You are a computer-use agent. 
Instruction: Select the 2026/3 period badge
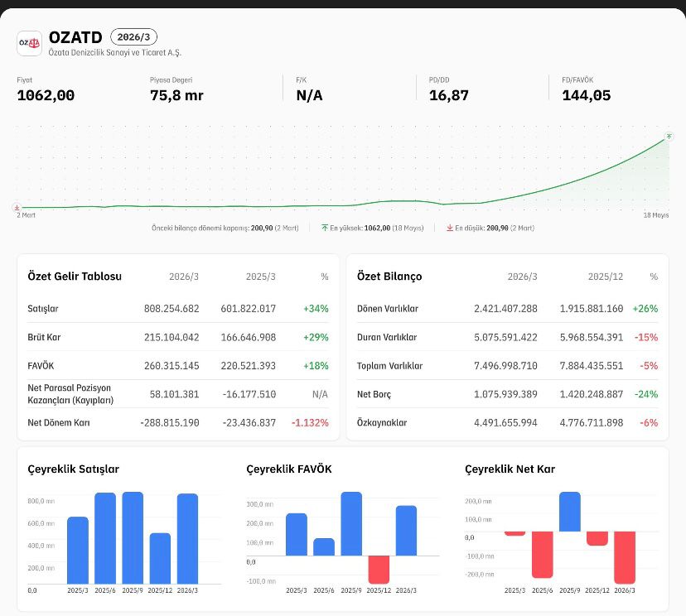point(133,37)
